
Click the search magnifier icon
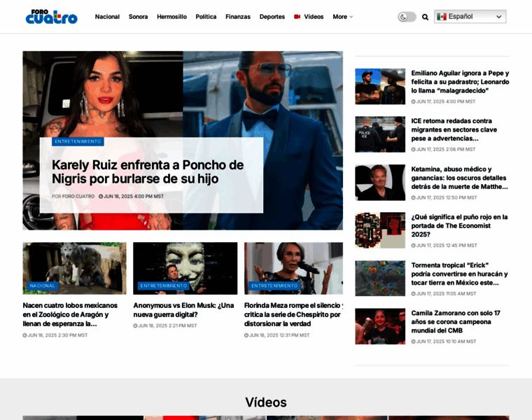click(425, 17)
